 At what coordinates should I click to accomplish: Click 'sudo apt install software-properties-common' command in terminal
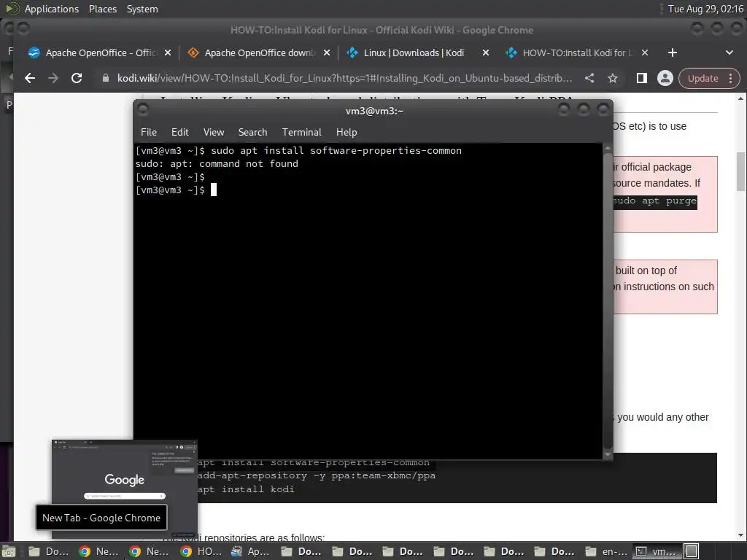336,150
